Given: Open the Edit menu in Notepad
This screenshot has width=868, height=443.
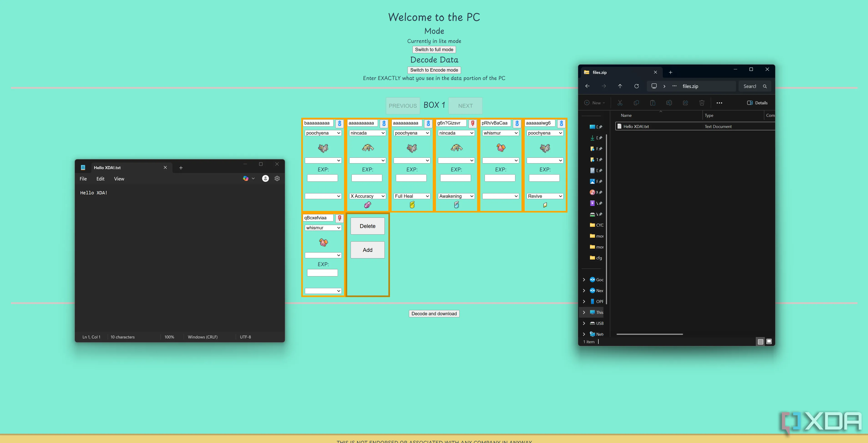Looking at the screenshot, I should pyautogui.click(x=100, y=179).
